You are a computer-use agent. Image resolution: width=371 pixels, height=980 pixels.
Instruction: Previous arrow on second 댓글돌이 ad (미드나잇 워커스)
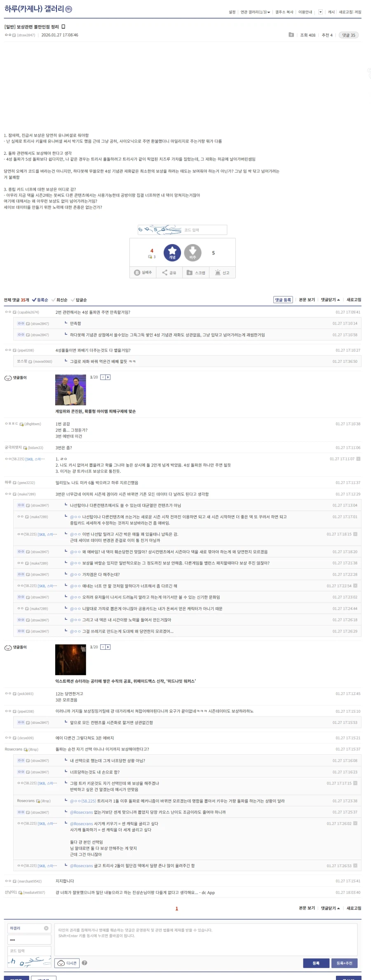(x=103, y=647)
